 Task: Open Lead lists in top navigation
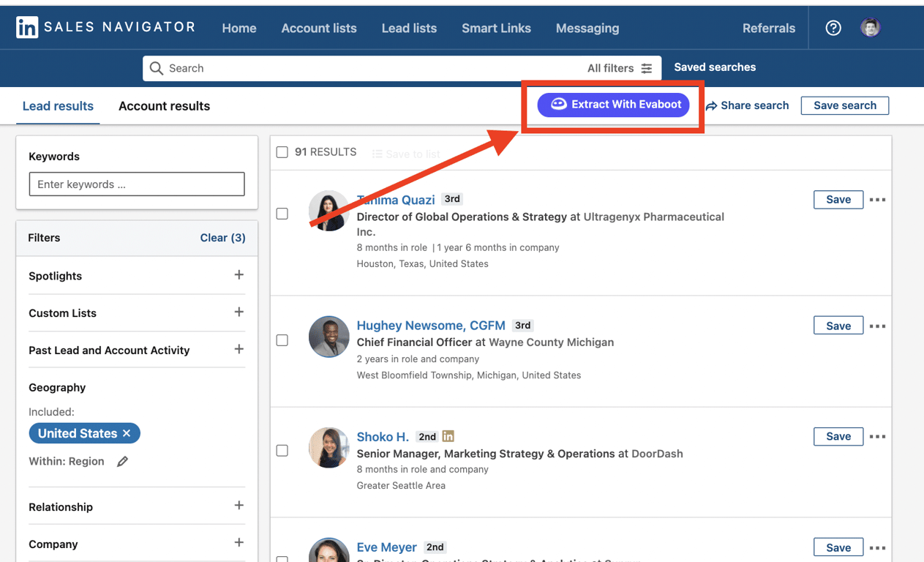409,29
